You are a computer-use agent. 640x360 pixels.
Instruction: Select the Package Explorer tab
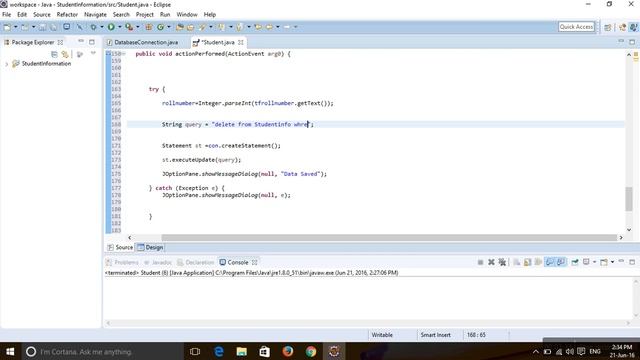[x=33, y=42]
